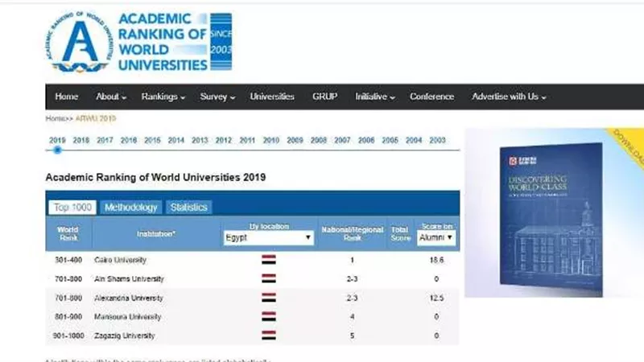Viewport: 644px width, 362px height.
Task: Open the Home menu item
Action: 67,97
